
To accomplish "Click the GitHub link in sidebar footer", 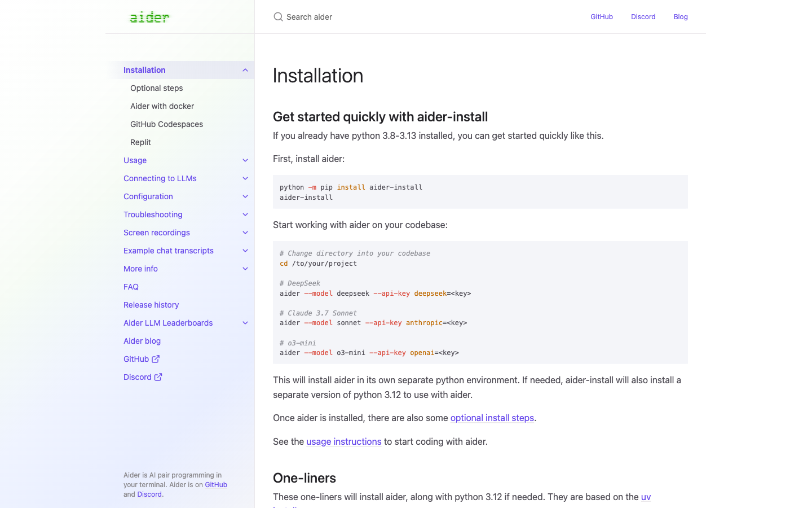I will pyautogui.click(x=216, y=484).
